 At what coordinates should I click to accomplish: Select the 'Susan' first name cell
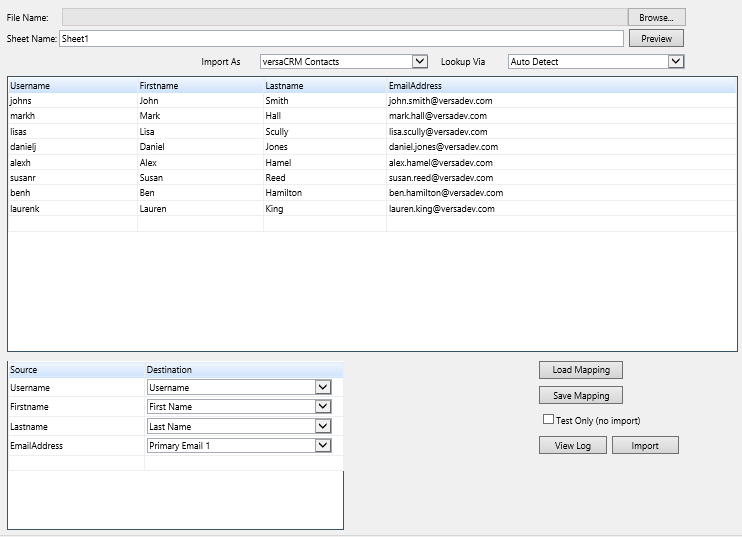tap(200, 178)
